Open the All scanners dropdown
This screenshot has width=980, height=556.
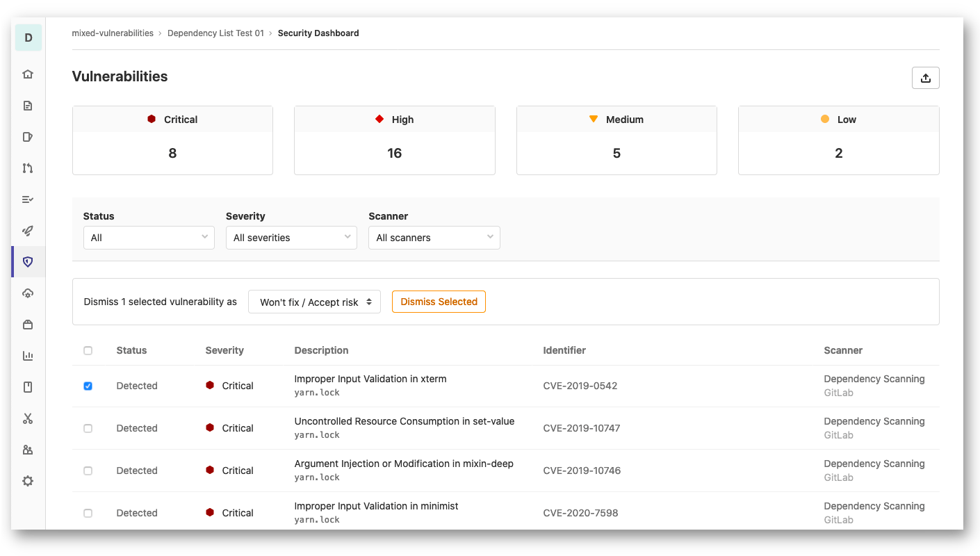(x=434, y=238)
